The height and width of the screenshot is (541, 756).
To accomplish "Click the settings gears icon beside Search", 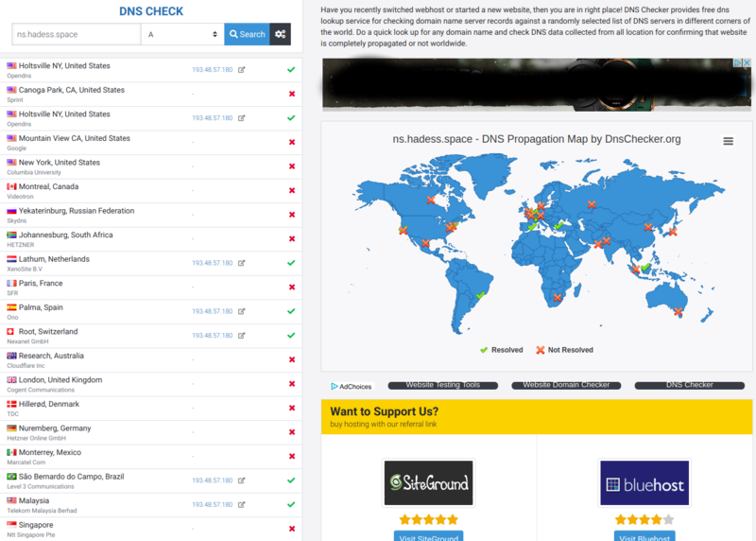I will (281, 34).
